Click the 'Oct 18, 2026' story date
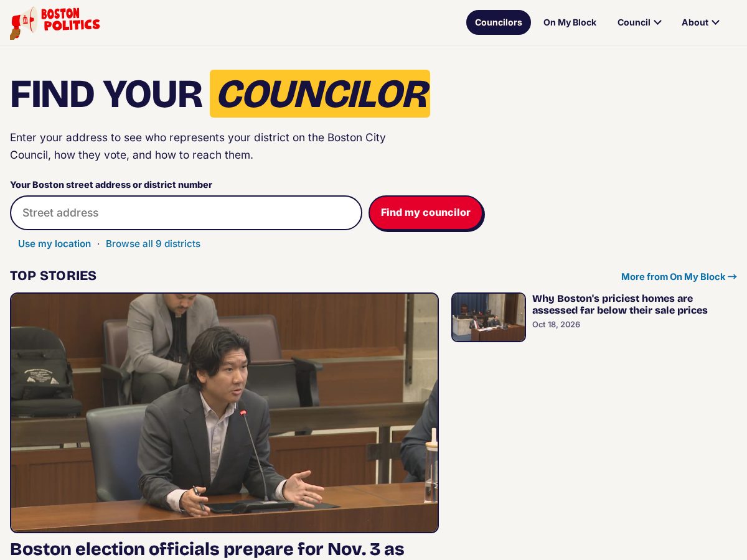This screenshot has height=560, width=747. pyautogui.click(x=556, y=325)
